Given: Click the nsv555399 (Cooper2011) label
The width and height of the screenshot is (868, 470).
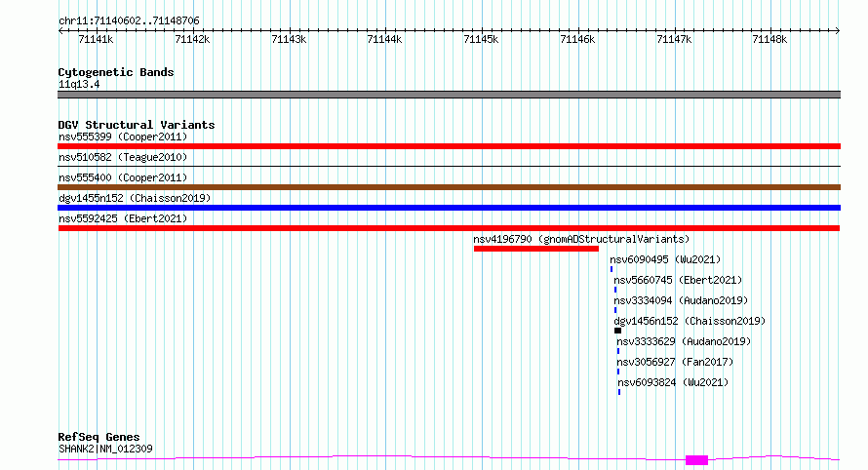Looking at the screenshot, I should (123, 137).
